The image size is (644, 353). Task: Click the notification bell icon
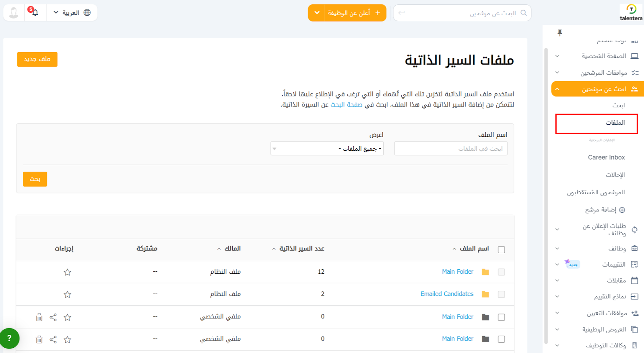click(35, 13)
